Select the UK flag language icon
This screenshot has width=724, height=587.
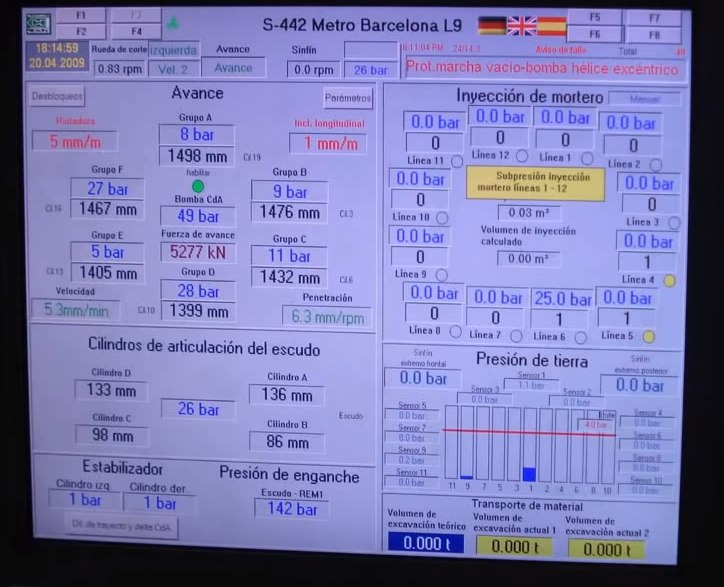coord(521,26)
